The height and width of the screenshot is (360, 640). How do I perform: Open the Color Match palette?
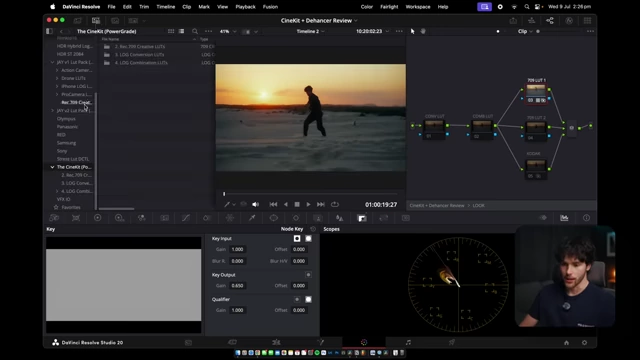(76, 218)
